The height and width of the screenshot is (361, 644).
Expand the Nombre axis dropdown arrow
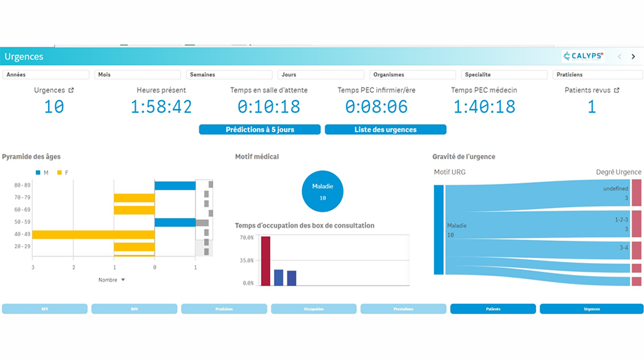(x=123, y=280)
